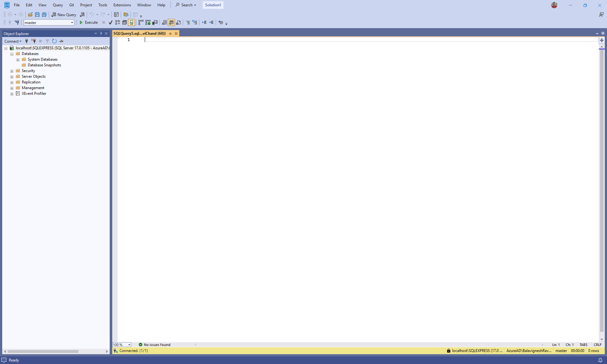Click the Object Explorer horizontal scrollbar thumb

(x=43, y=351)
